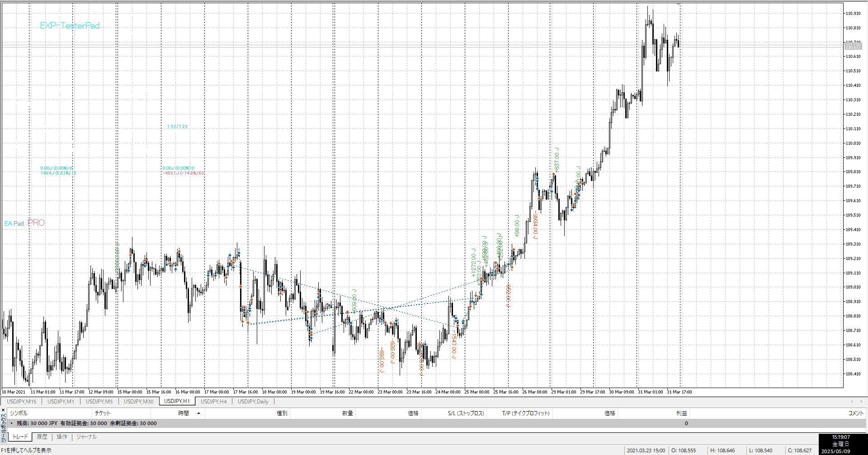Sort trades by the 利益 column header
The height and width of the screenshot is (455, 868).
681,413
